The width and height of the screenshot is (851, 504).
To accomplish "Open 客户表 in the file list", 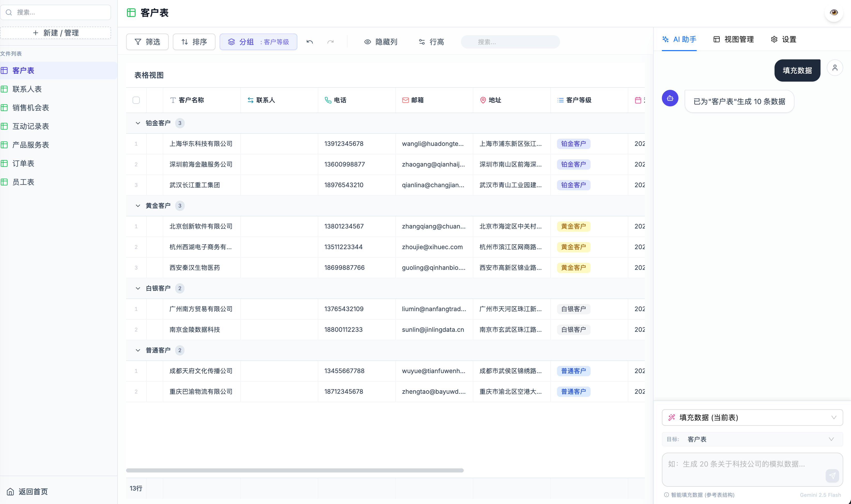I will [58, 70].
